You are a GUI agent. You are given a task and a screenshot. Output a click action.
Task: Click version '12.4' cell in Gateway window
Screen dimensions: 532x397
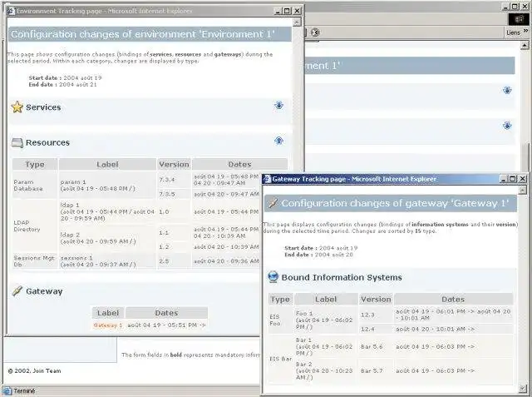[376, 329]
